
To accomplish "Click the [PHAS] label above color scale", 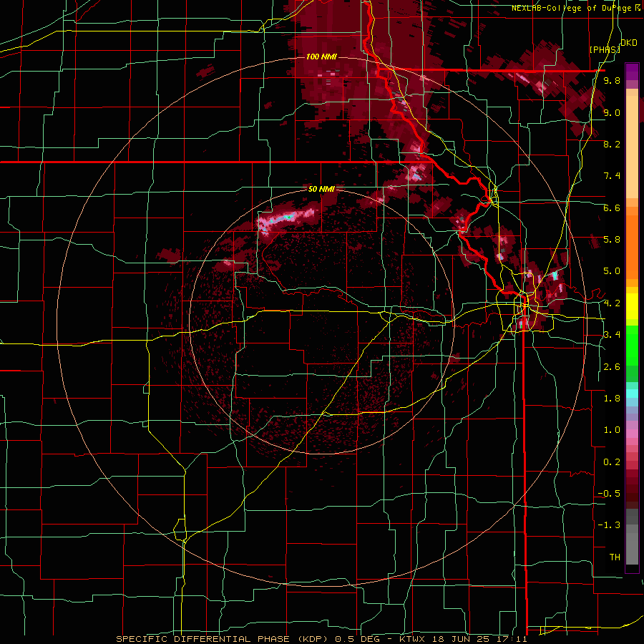I will click(605, 49).
